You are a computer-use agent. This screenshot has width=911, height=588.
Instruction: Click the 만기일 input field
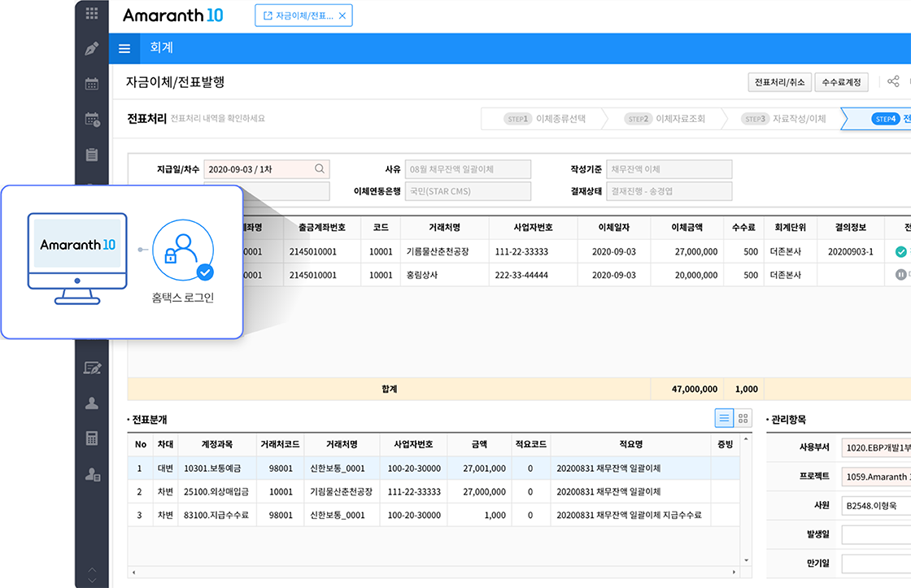[x=876, y=564]
